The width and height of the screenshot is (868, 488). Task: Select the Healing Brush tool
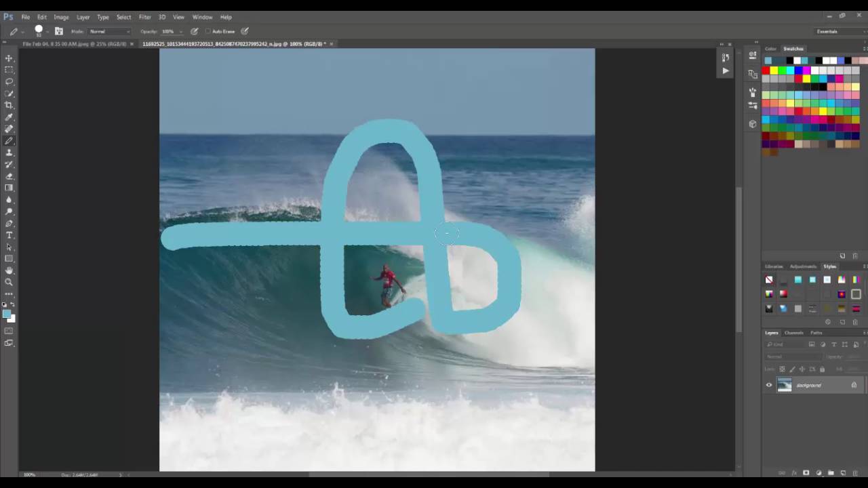(x=9, y=129)
